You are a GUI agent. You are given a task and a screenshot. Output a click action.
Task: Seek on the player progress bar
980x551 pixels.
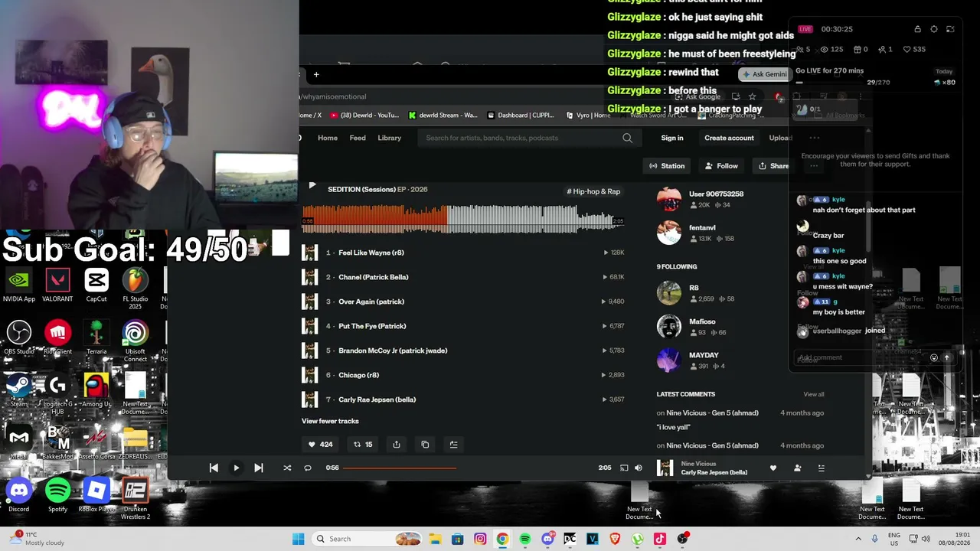(467, 468)
